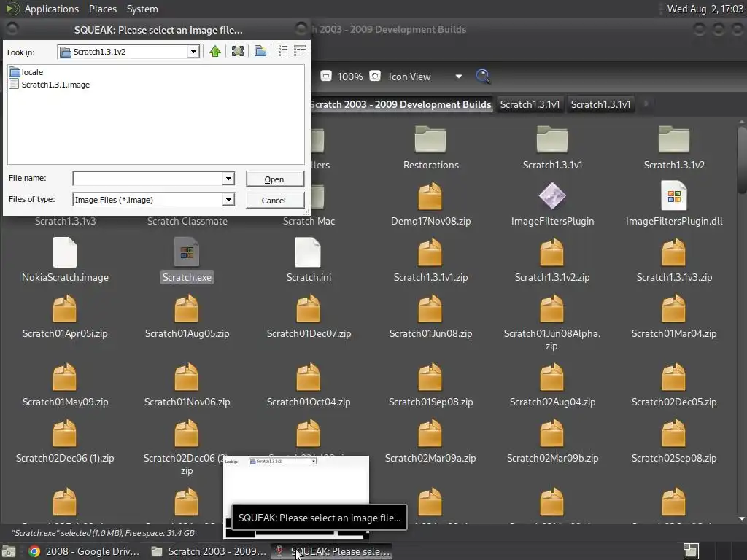Select Scratch01Sep08.zip archive

click(430, 385)
